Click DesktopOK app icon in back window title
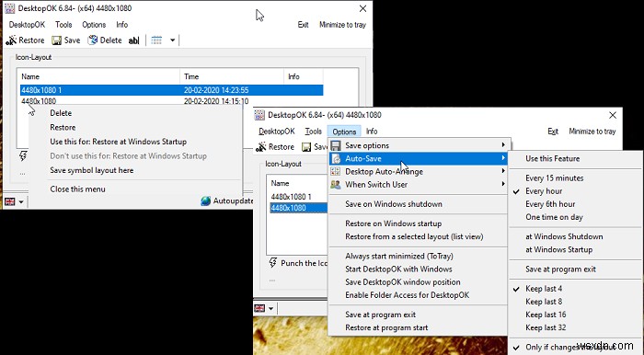Image resolution: width=644 pixels, height=355 pixels. [9, 8]
